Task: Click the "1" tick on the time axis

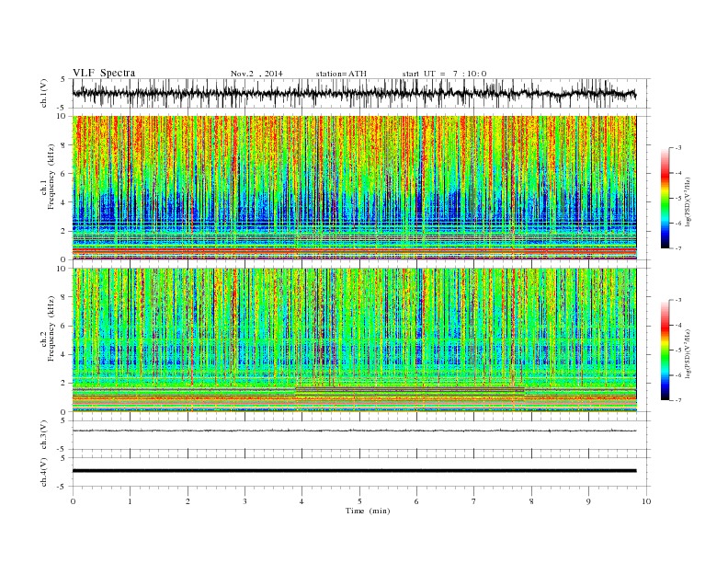Action: (x=130, y=501)
